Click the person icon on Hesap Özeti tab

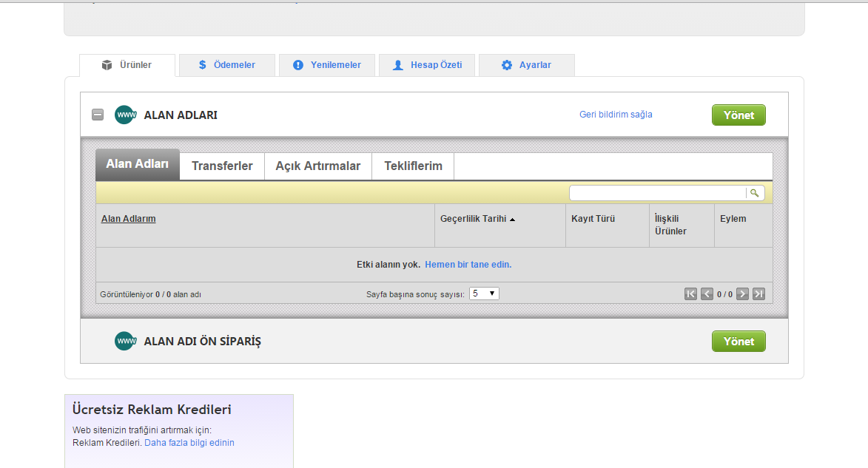(398, 65)
